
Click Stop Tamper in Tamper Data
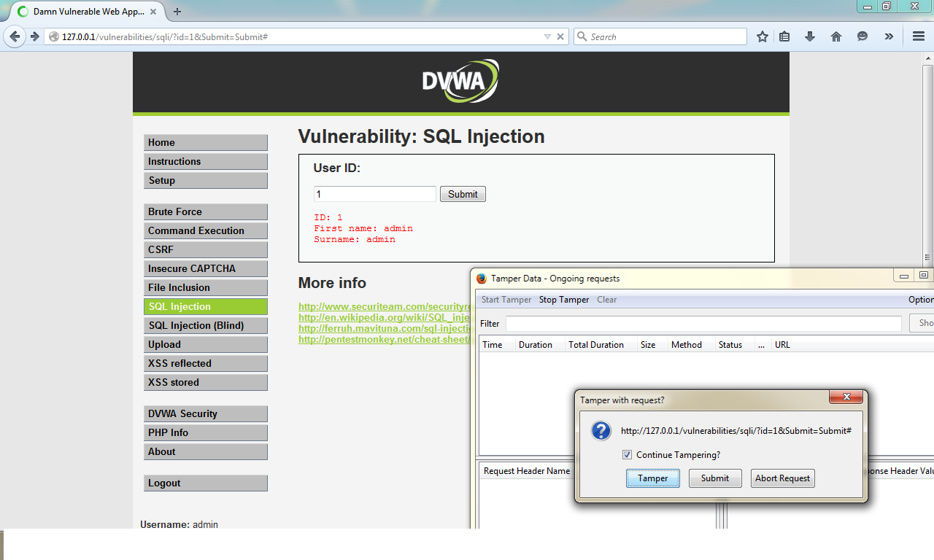pyautogui.click(x=563, y=299)
